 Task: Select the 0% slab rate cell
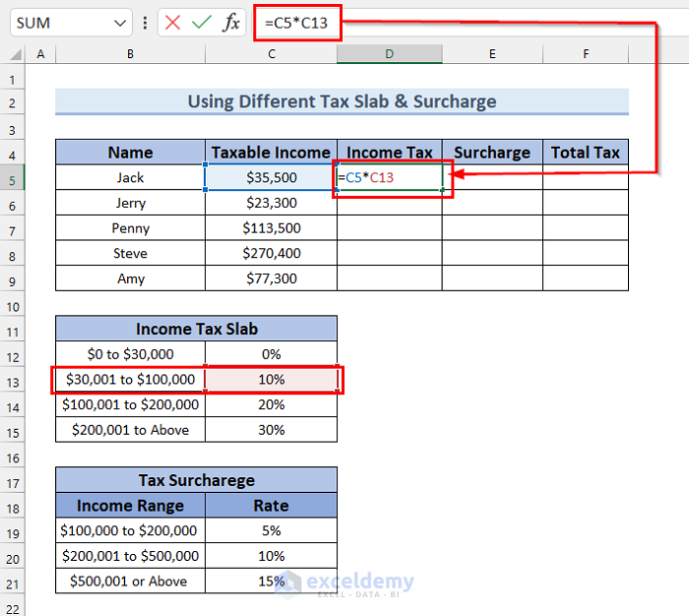(271, 353)
